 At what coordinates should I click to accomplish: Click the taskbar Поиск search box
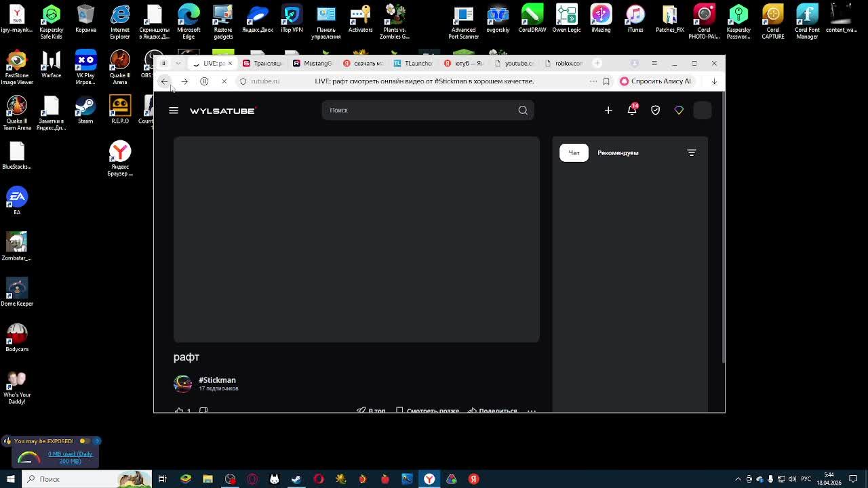click(86, 479)
